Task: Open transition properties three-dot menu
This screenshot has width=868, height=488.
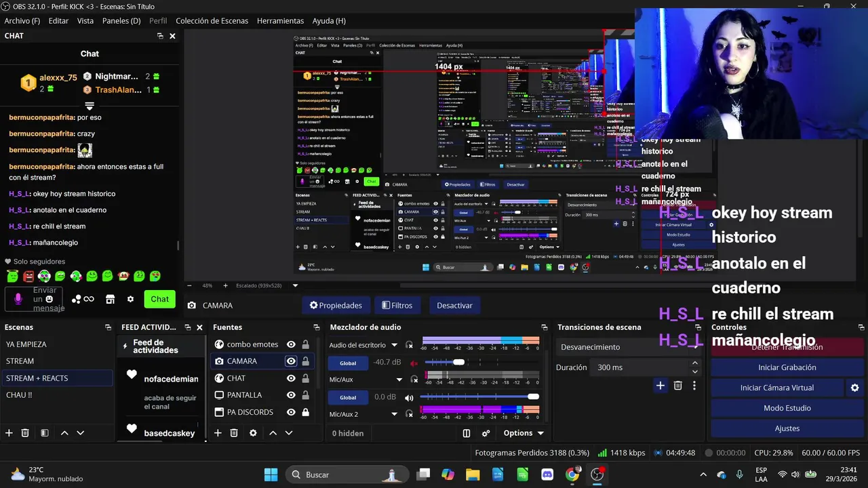Action: point(694,386)
